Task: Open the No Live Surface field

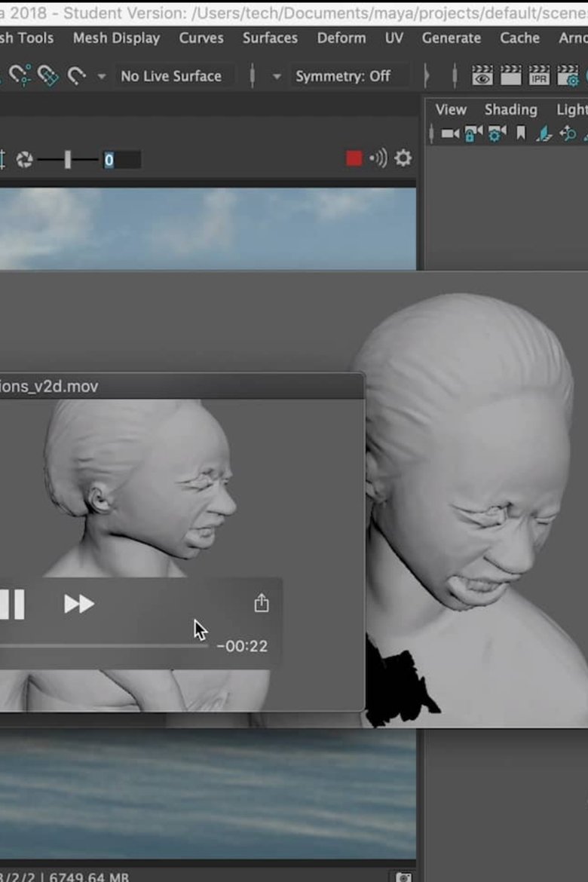Action: [x=171, y=76]
